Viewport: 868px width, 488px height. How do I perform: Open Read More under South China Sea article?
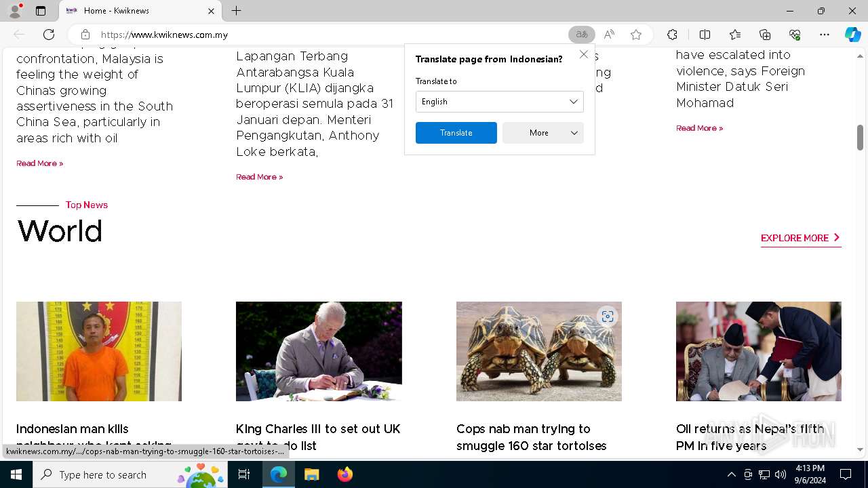coord(40,163)
